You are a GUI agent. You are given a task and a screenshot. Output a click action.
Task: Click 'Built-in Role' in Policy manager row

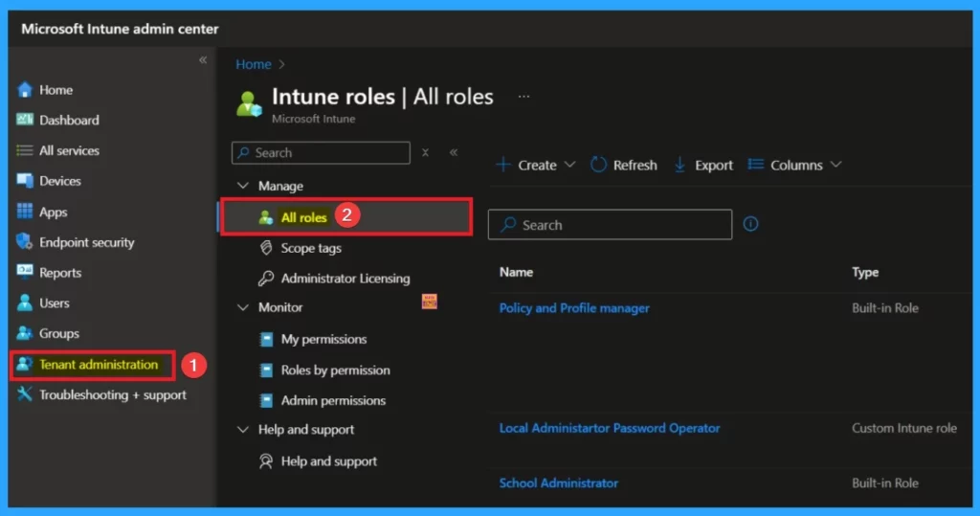point(885,307)
